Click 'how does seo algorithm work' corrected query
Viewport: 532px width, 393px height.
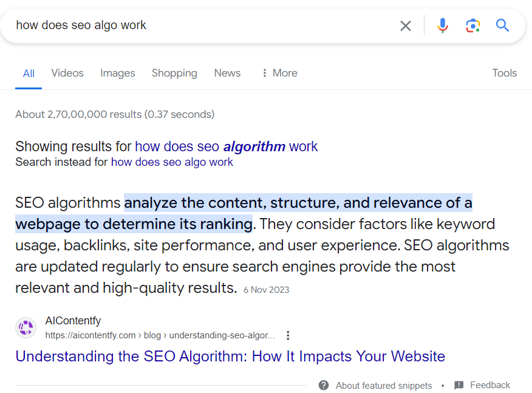point(227,146)
